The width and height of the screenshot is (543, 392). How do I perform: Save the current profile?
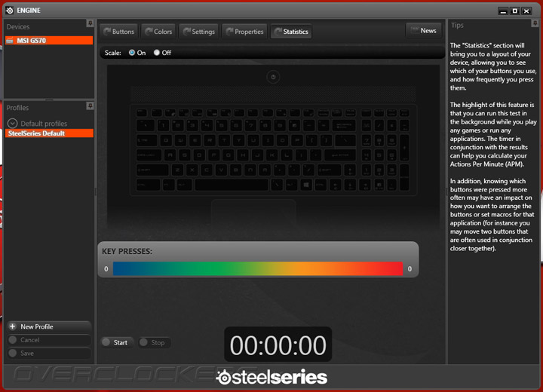tap(49, 354)
